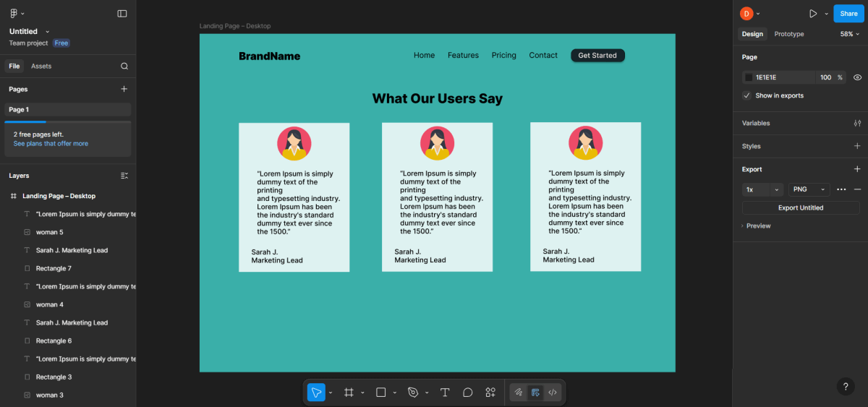
Task: Switch to the Assets tab
Action: [41, 66]
